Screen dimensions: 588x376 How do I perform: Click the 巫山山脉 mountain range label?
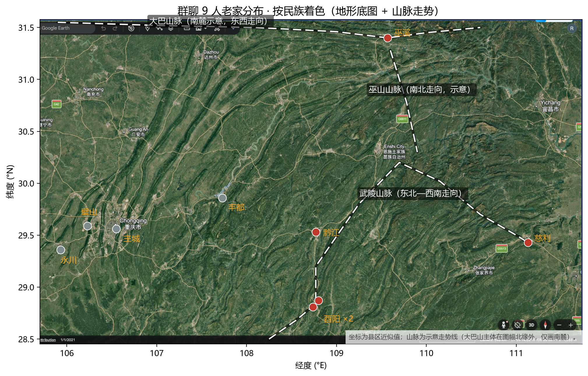pos(422,89)
